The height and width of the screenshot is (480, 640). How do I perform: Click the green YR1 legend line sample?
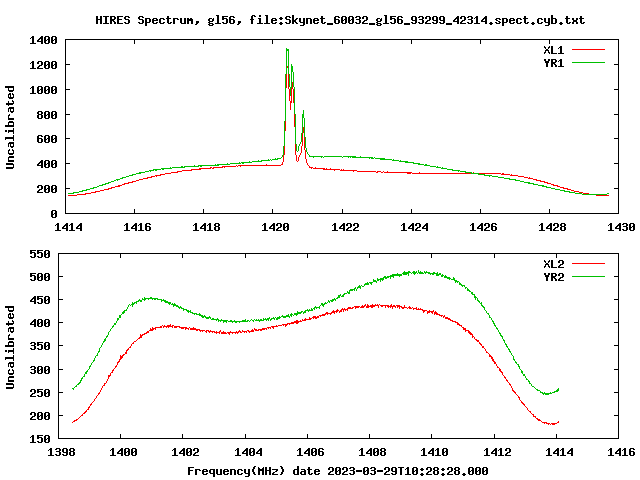point(588,63)
